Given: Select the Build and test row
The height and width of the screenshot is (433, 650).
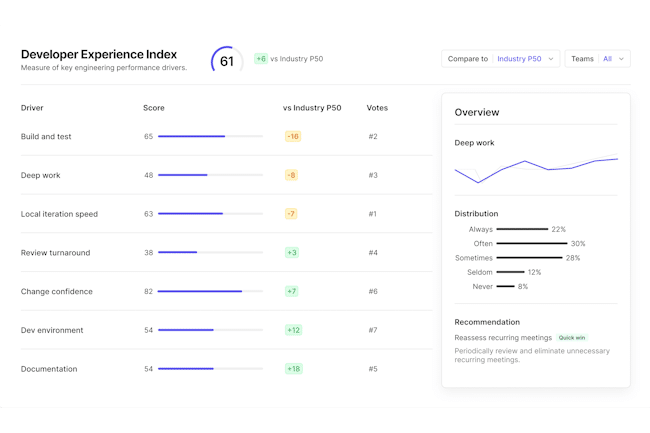Looking at the screenshot, I should [46, 136].
